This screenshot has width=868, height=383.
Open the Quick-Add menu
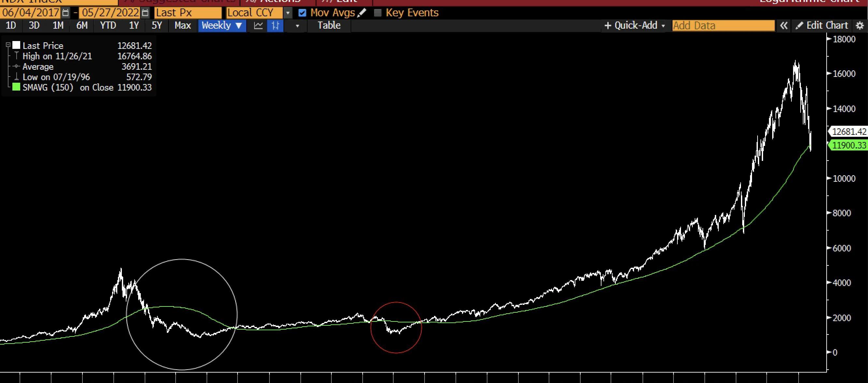tap(635, 26)
